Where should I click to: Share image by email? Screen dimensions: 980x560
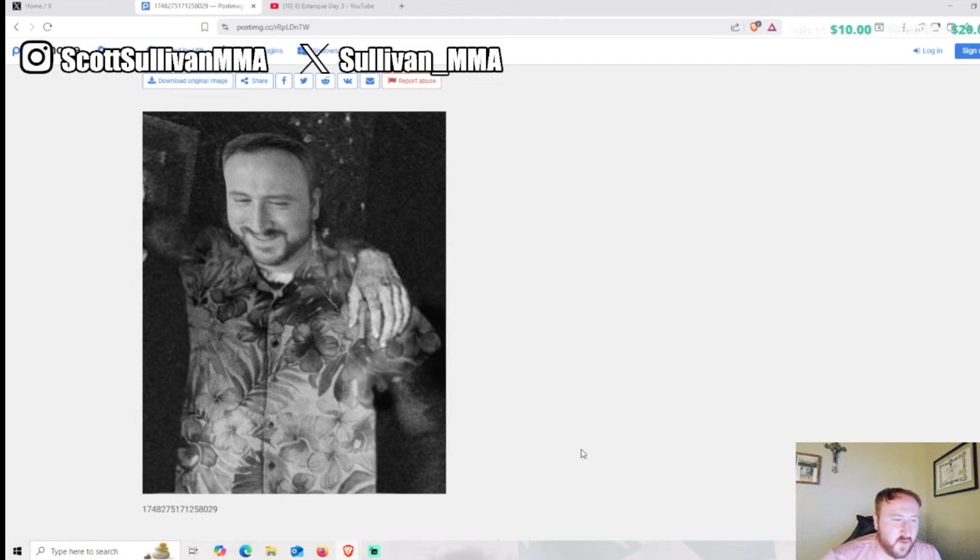pyautogui.click(x=370, y=81)
